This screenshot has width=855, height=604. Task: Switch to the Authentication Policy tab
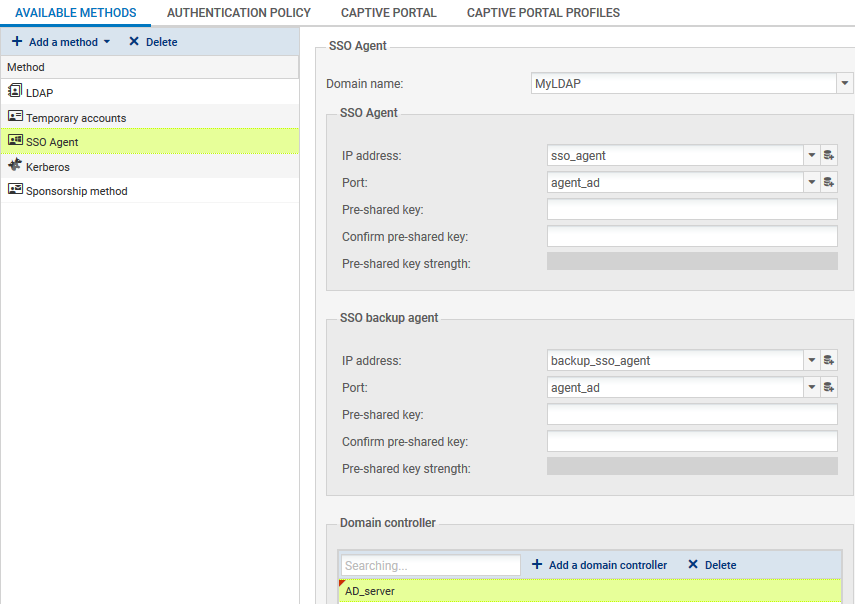pyautogui.click(x=238, y=12)
